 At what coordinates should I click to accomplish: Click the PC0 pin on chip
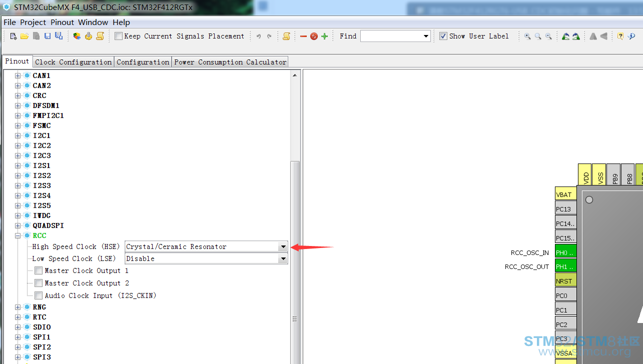click(x=565, y=295)
